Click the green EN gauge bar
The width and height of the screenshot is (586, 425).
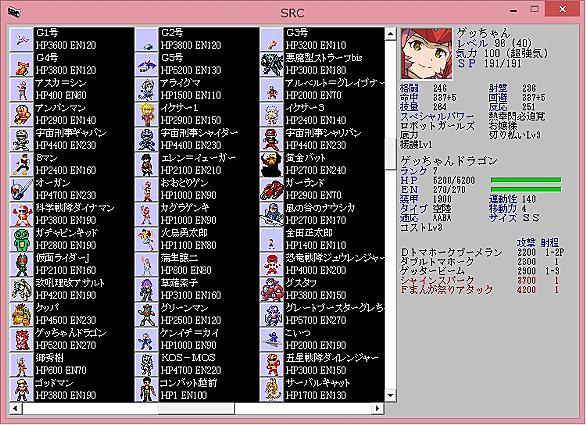pyautogui.click(x=526, y=190)
